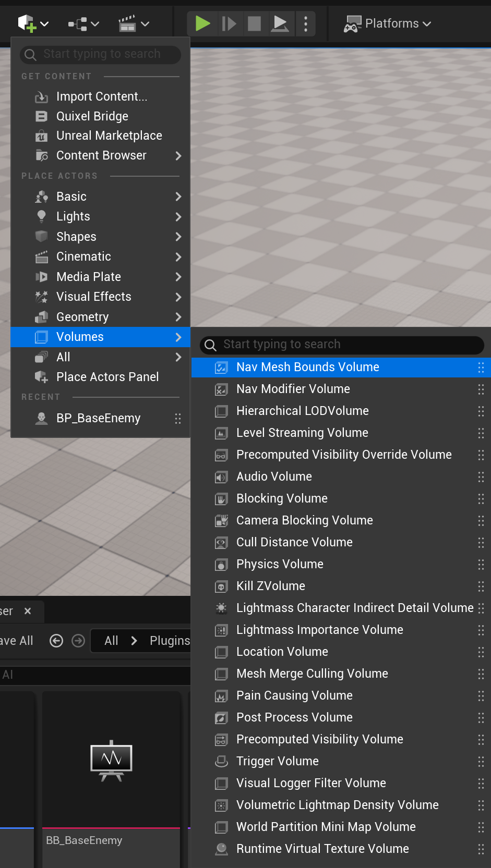This screenshot has width=491, height=868.
Task: Open the Blueprints toolbar dropdown icon
Action: (x=83, y=23)
